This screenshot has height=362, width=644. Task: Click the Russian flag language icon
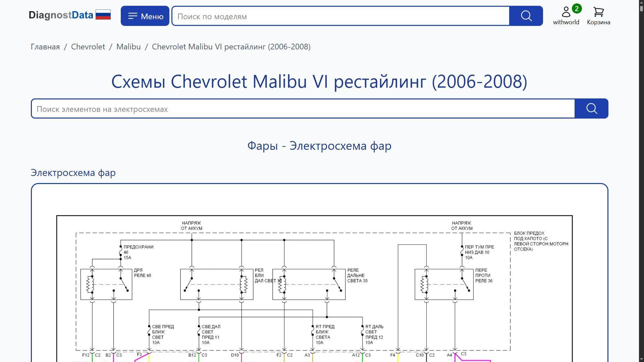(103, 15)
